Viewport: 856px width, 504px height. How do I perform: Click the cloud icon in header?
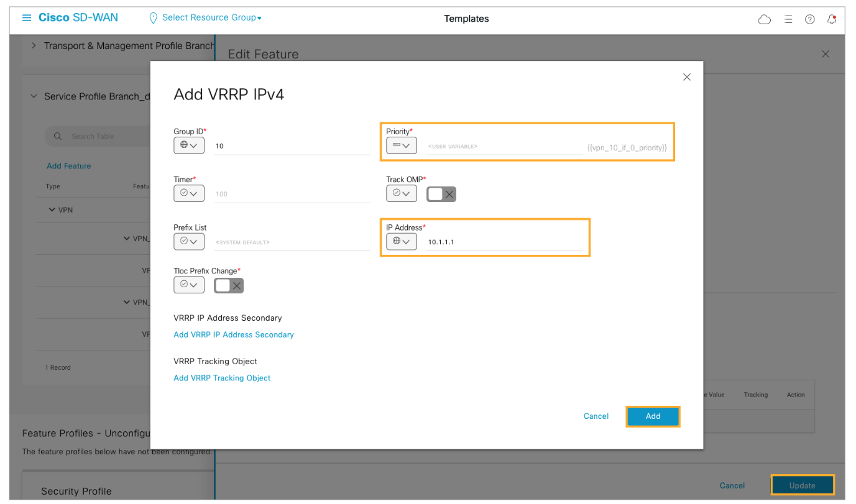[764, 19]
